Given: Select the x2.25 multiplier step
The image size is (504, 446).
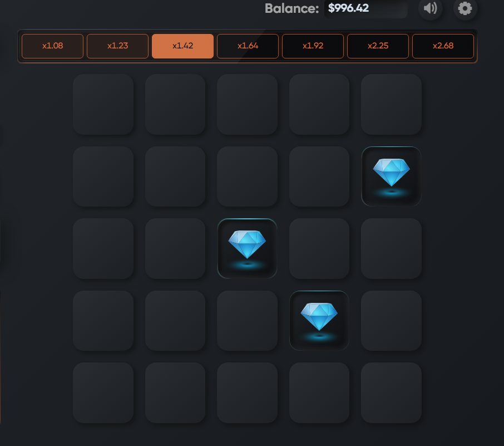Looking at the screenshot, I should pos(378,46).
